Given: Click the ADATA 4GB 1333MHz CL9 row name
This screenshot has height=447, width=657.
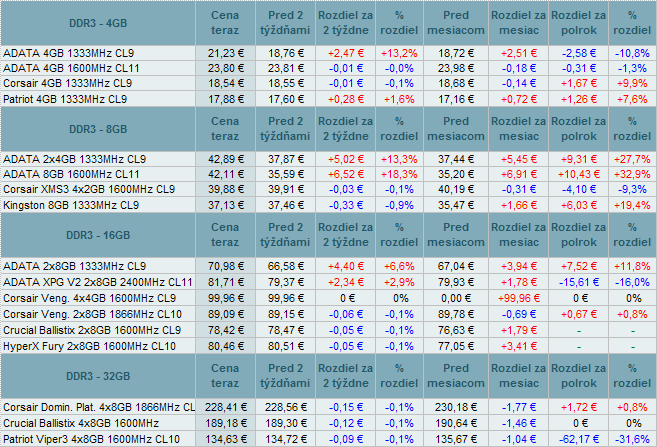Looking at the screenshot, I should (69, 53).
